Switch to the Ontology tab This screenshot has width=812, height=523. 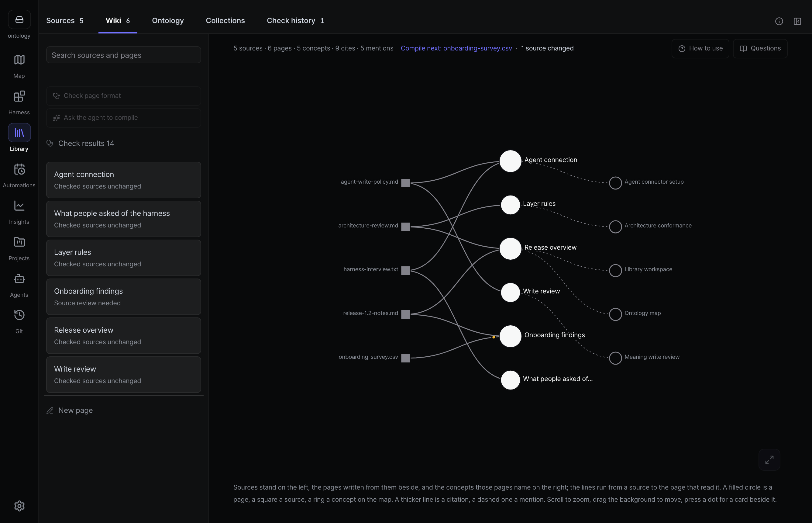pyautogui.click(x=168, y=20)
